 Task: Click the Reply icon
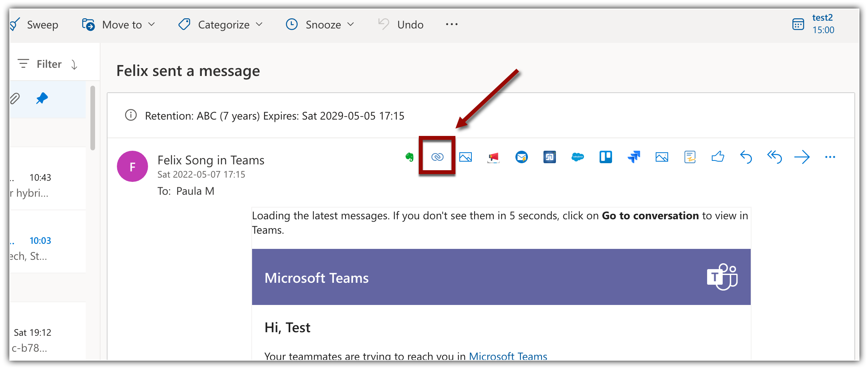746,157
